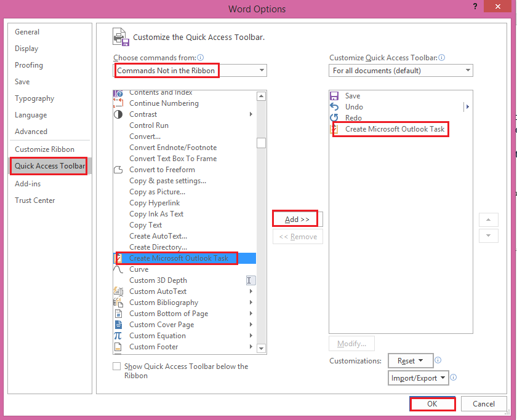Click the Undo arrow icon

pos(334,107)
